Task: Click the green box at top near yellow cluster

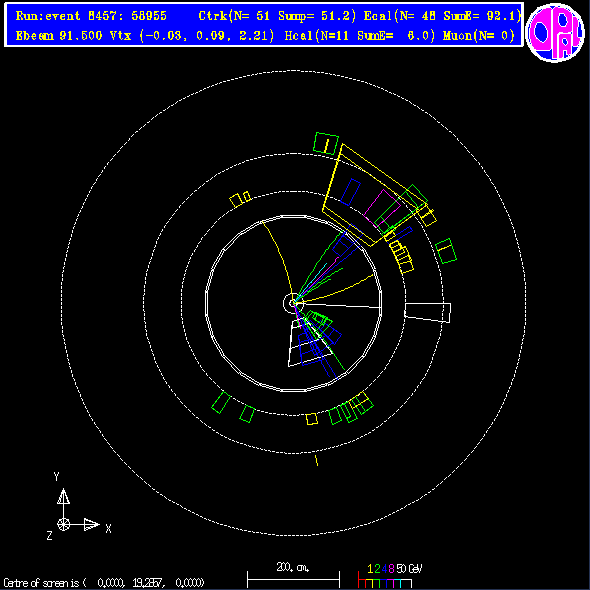Action: pos(326,143)
